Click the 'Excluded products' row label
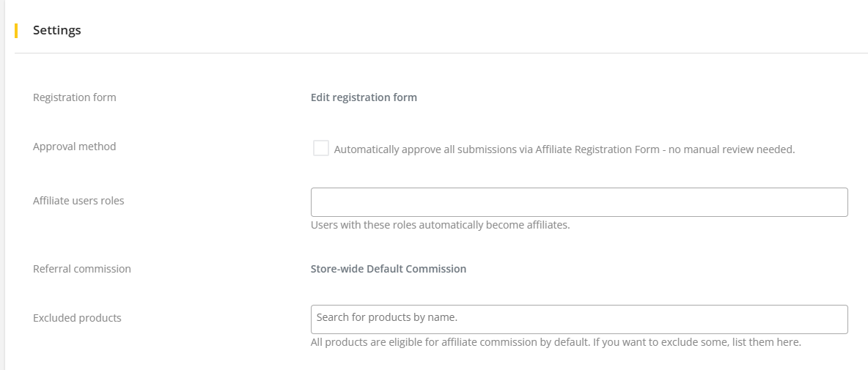The image size is (868, 370). (x=77, y=318)
